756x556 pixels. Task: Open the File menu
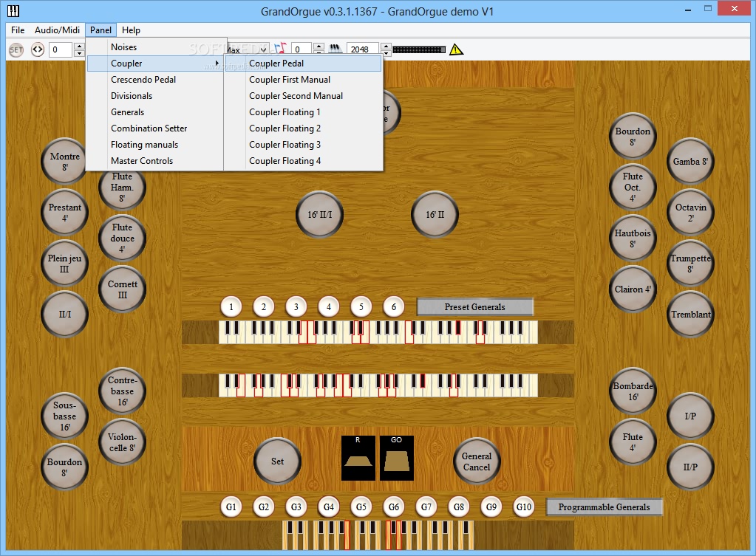click(18, 30)
